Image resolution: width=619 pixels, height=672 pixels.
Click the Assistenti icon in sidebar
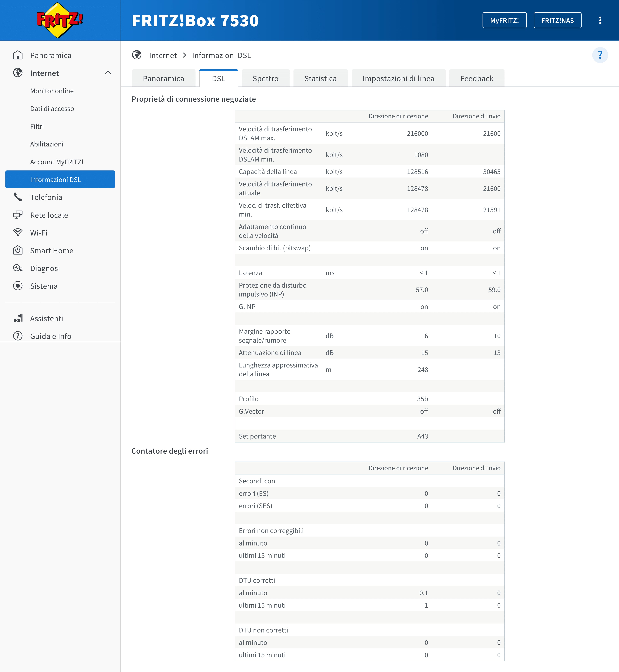pos(18,318)
